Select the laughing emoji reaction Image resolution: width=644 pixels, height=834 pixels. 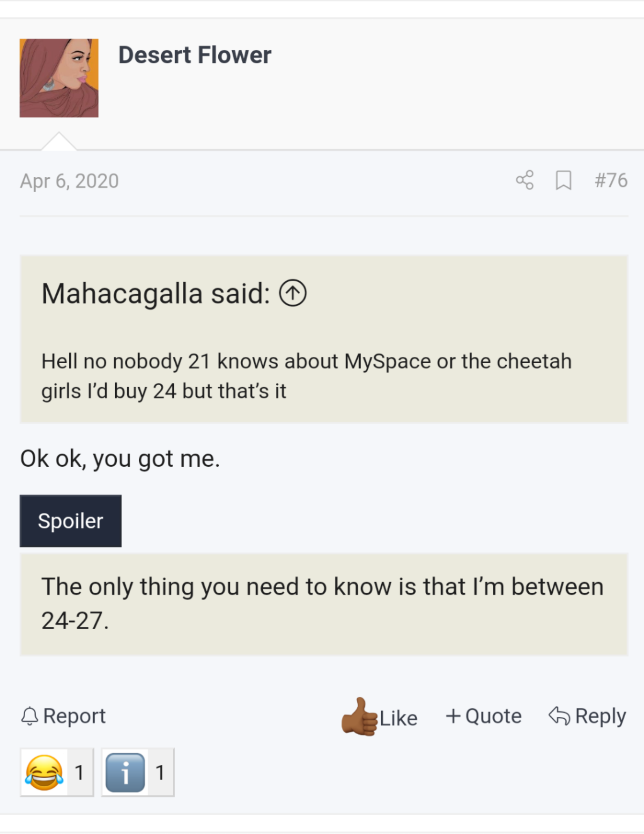tap(44, 772)
